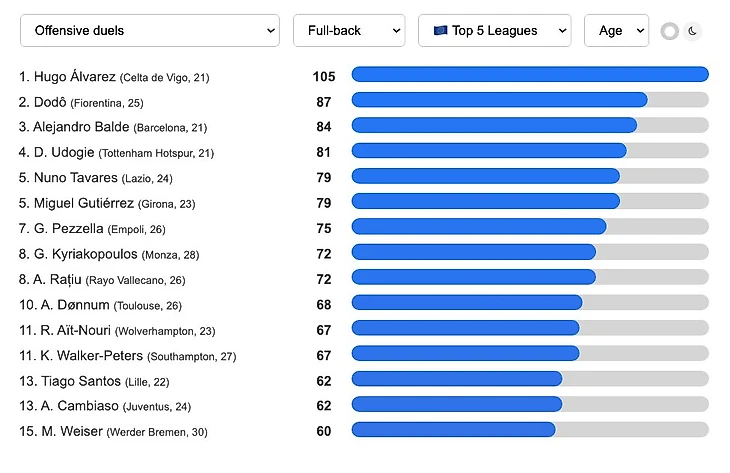Click M. Weiser's offensive duels bar

tap(453, 430)
